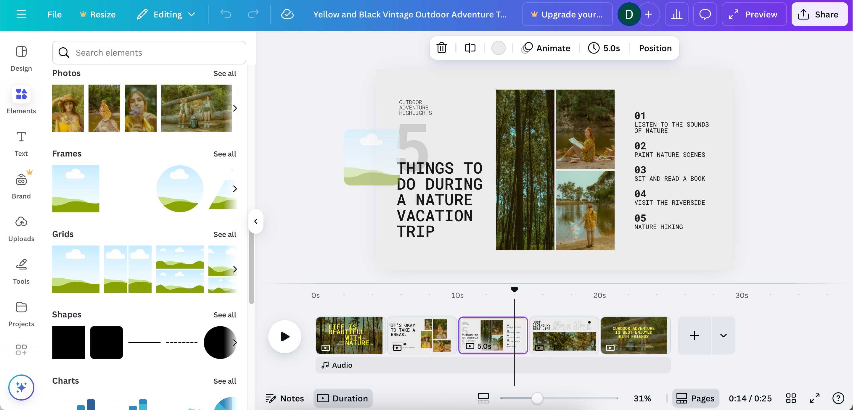Open the File menu
Viewport: 868px width, 410px height.
54,14
